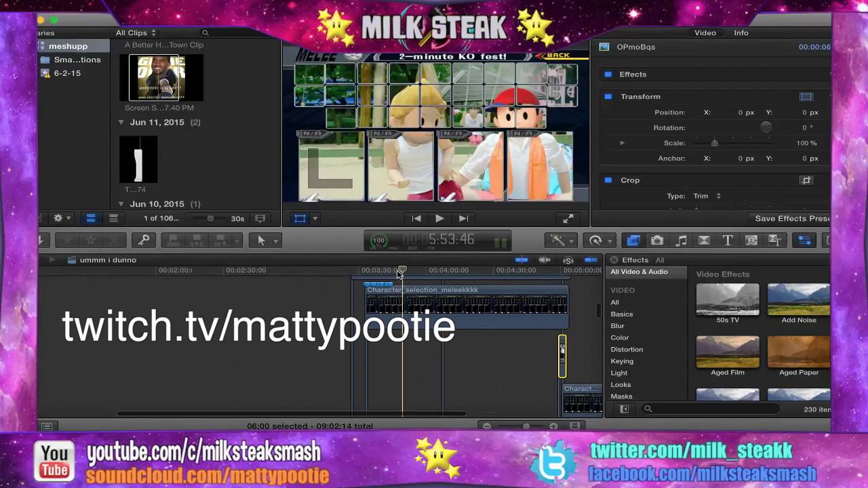The image size is (868, 488).
Task: Toggle the Effects browser button
Action: click(x=633, y=240)
